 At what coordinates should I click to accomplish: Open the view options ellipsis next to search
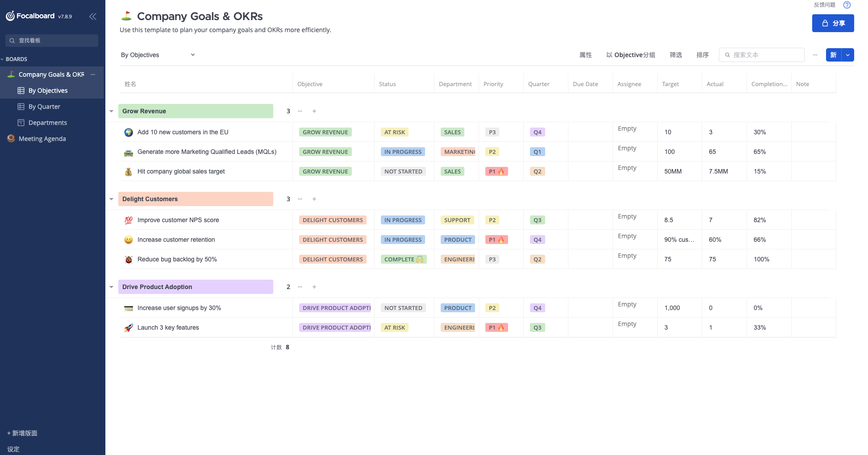815,55
